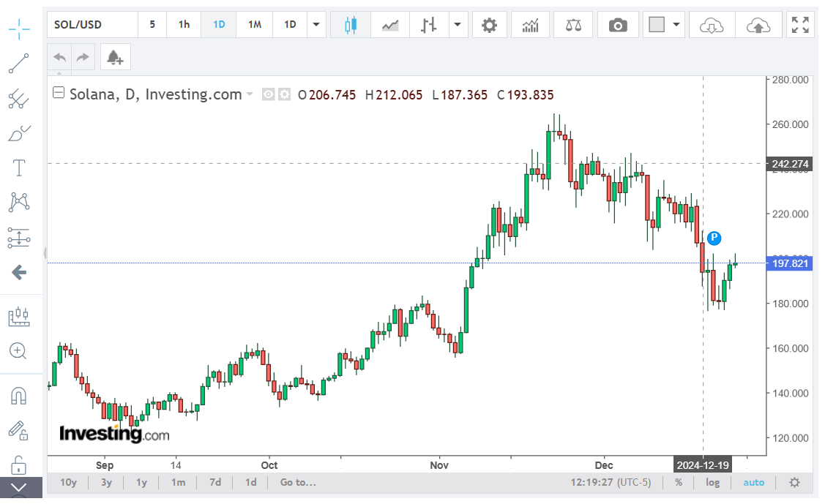This screenshot has width=836, height=504.
Task: Open the pitchfork drawing tools
Action: (18, 99)
